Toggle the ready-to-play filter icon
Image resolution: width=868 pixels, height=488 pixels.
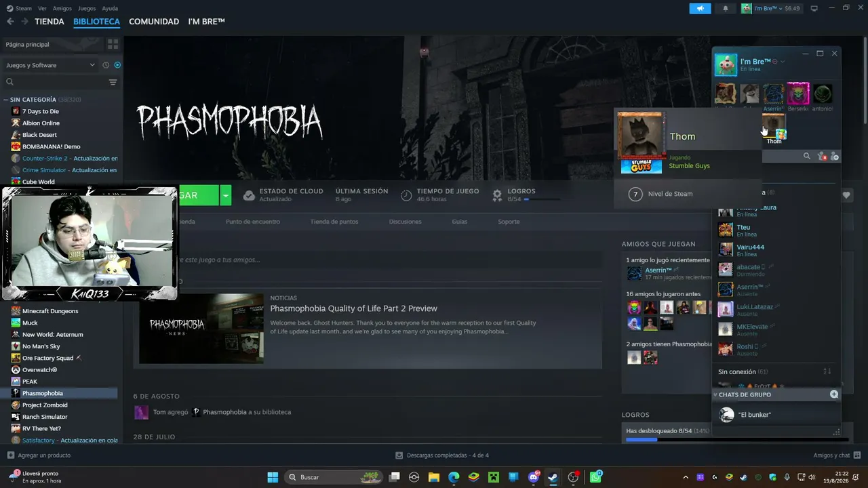click(117, 65)
